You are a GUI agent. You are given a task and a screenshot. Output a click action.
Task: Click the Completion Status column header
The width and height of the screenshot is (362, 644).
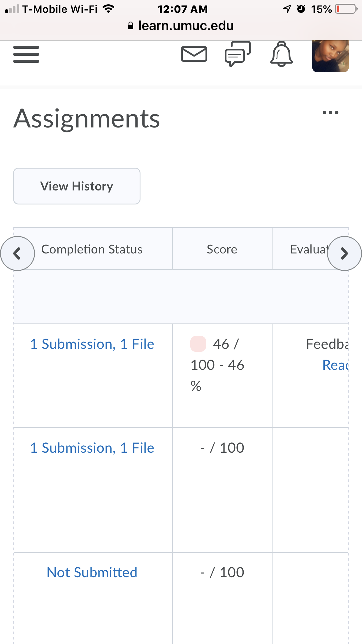pos(92,249)
